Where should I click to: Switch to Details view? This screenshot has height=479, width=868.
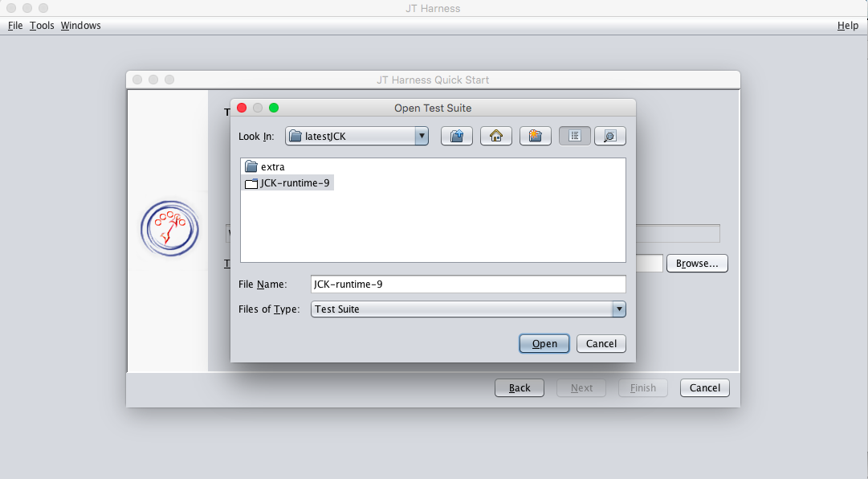click(x=610, y=136)
